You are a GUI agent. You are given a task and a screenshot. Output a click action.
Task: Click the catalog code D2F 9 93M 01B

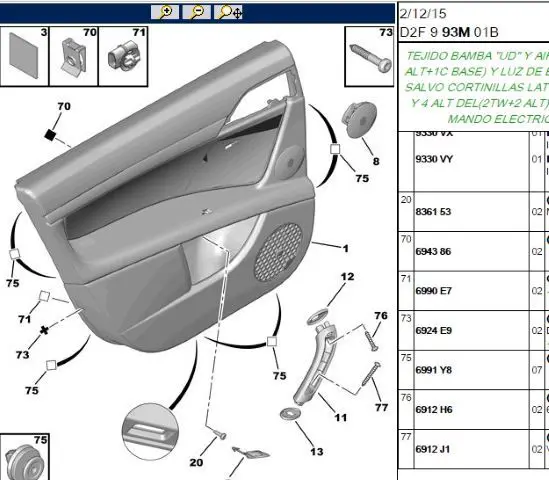tap(449, 32)
